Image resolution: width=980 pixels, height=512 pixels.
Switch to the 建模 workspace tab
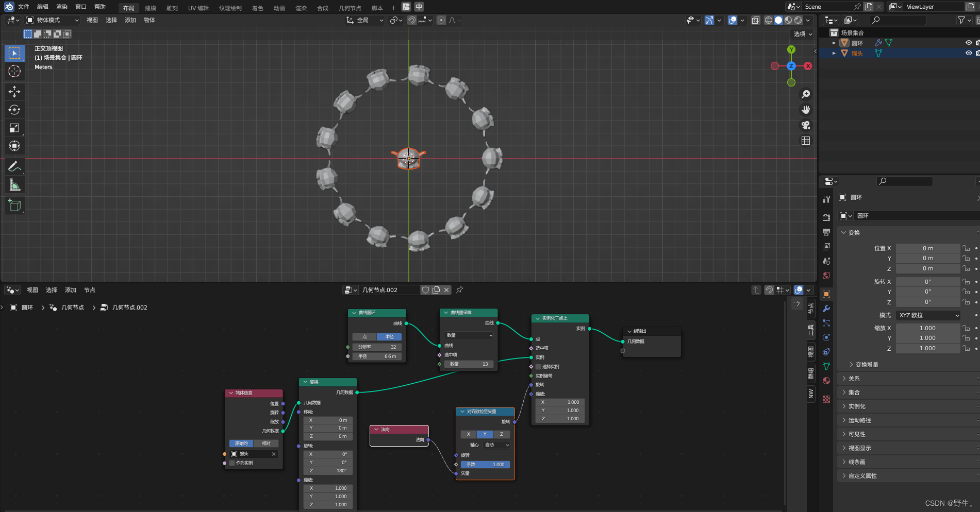click(151, 8)
